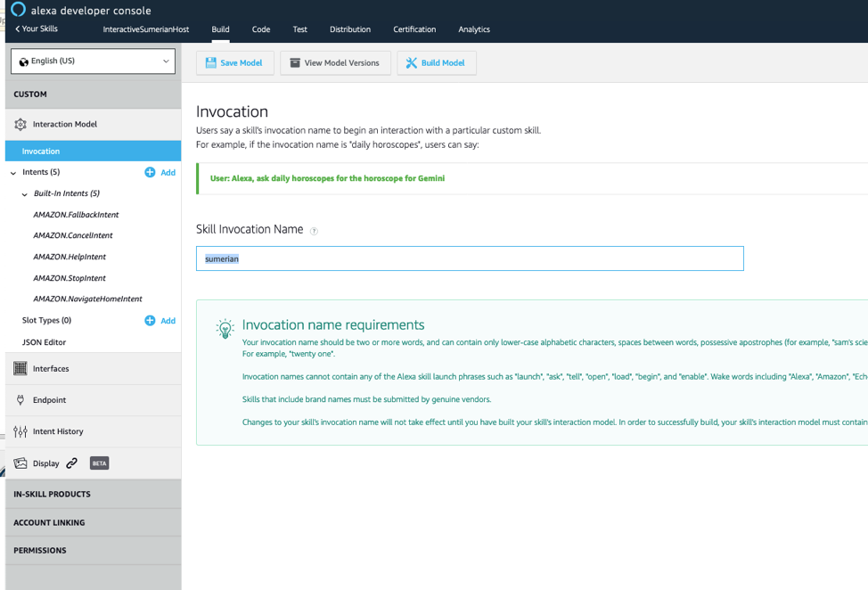Open ACCOUNT LINKING section

[93, 522]
